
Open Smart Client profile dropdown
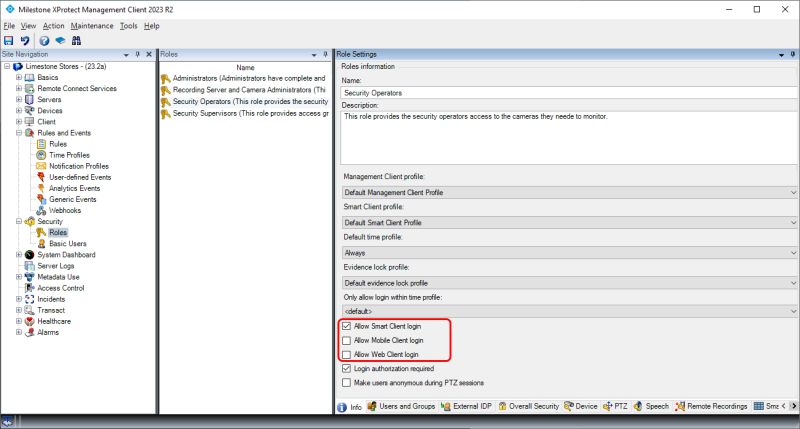pyautogui.click(x=569, y=222)
